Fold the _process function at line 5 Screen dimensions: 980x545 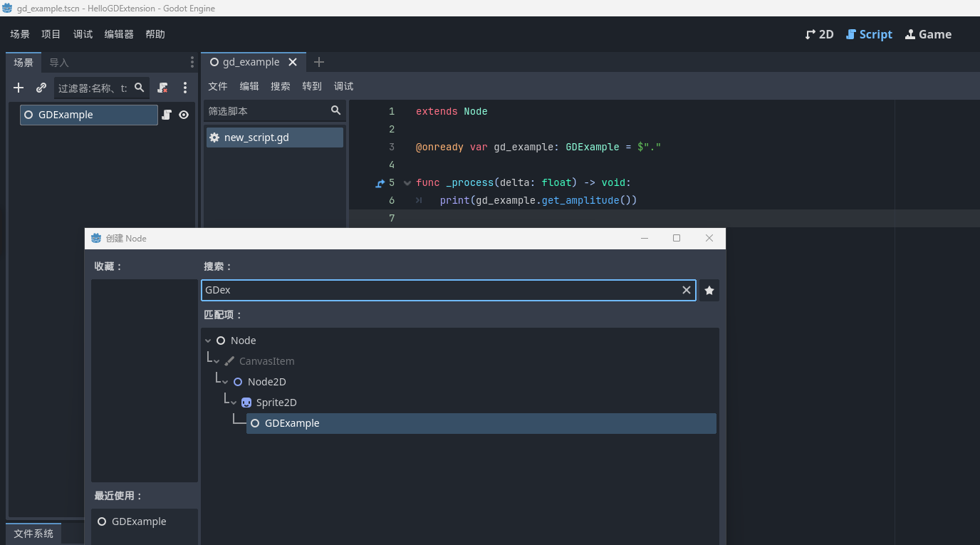point(407,183)
